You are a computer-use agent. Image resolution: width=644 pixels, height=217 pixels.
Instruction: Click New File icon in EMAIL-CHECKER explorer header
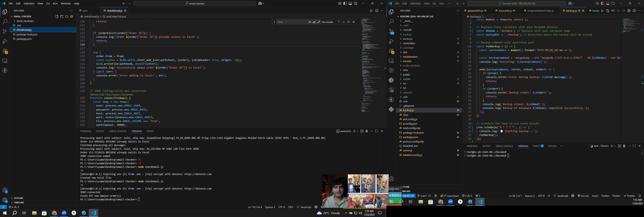tap(57, 16)
